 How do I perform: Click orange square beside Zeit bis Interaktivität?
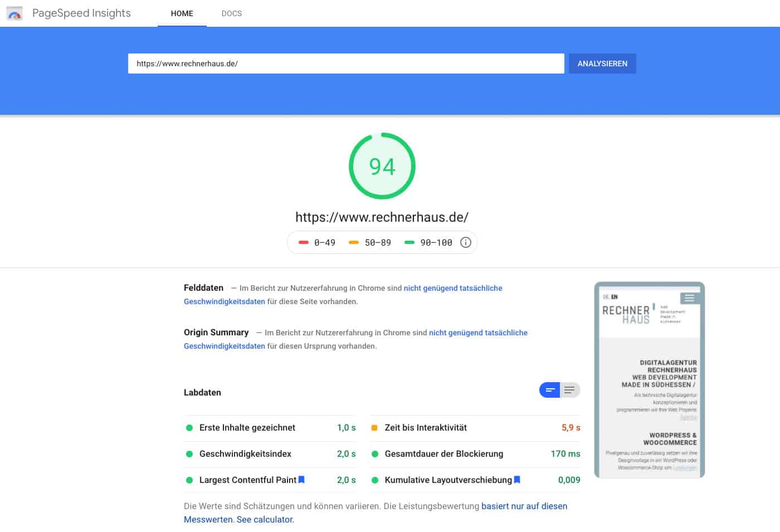point(374,428)
